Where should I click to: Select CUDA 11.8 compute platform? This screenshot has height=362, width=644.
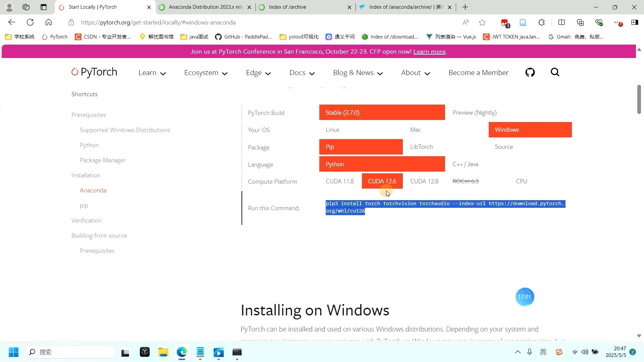tap(339, 181)
